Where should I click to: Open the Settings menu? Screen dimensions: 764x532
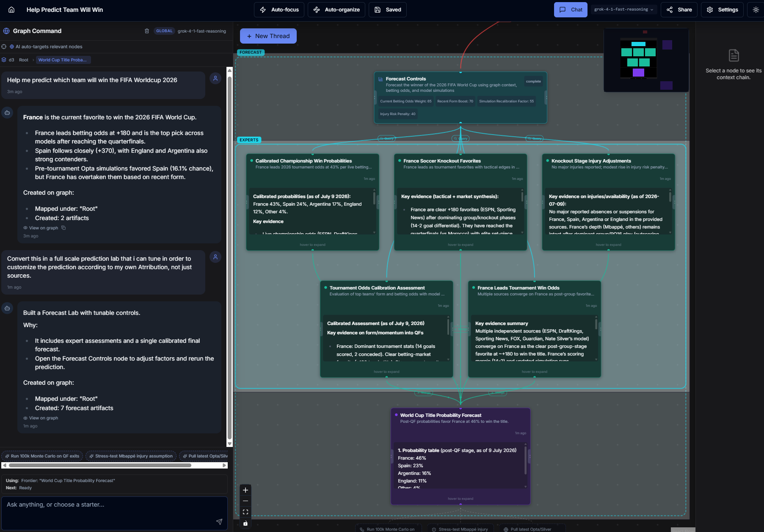[x=722, y=10]
